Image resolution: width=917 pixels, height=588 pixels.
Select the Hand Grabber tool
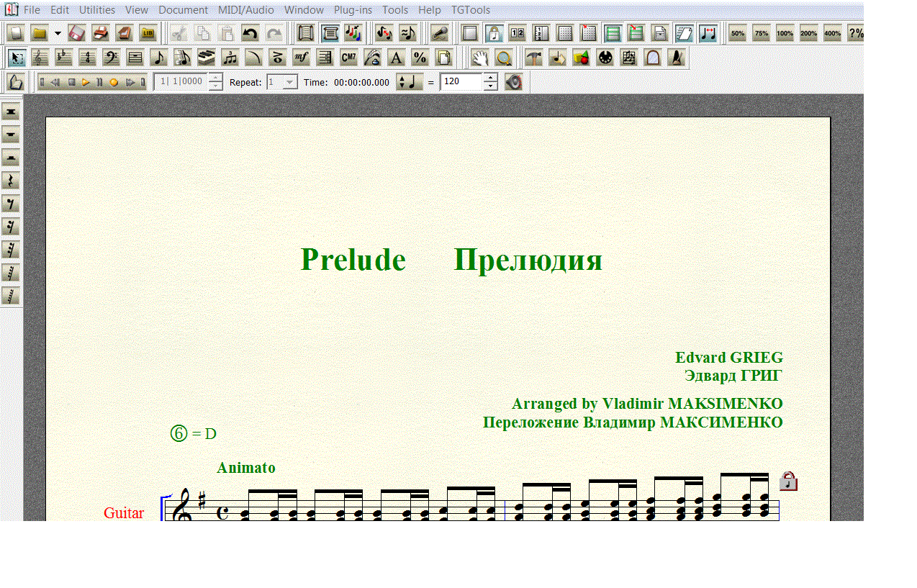point(480,58)
